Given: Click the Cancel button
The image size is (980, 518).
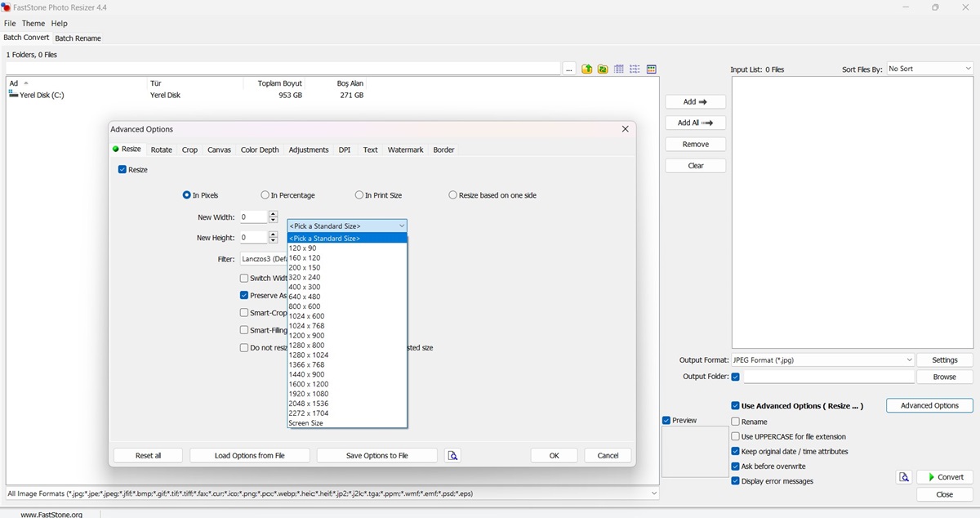Looking at the screenshot, I should click(608, 456).
